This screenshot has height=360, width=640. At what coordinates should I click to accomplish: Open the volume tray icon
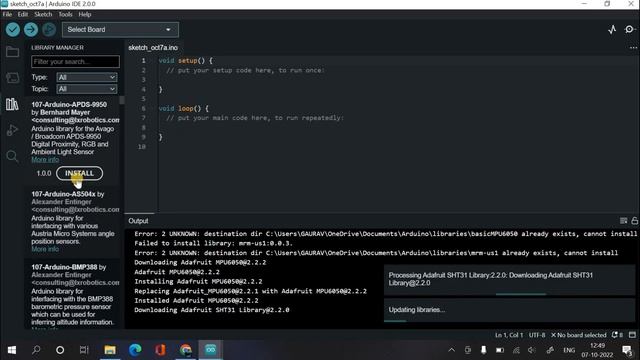coord(531,350)
